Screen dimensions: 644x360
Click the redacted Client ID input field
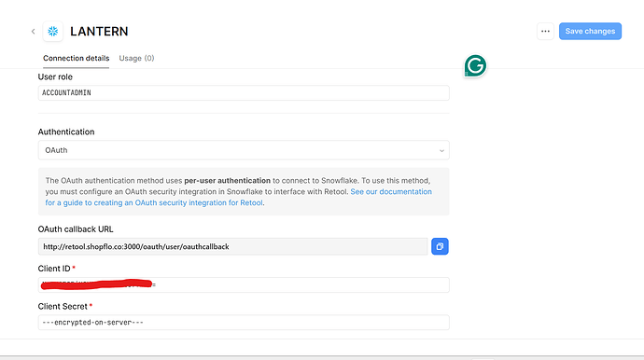coord(244,284)
